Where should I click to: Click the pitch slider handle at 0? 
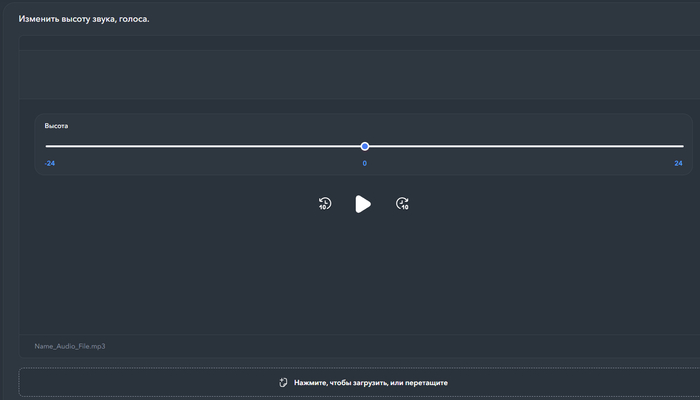[365, 146]
